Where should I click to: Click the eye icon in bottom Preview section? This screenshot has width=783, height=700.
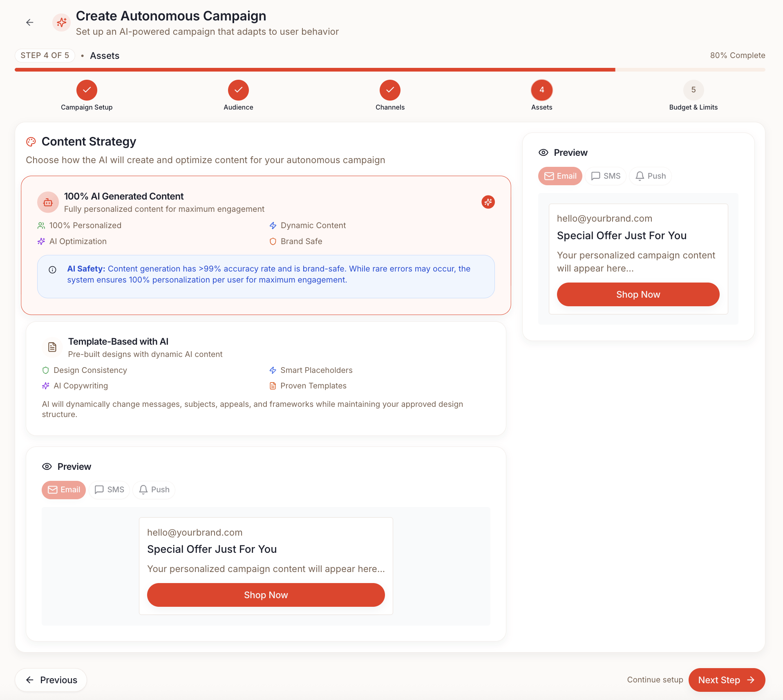click(x=47, y=467)
